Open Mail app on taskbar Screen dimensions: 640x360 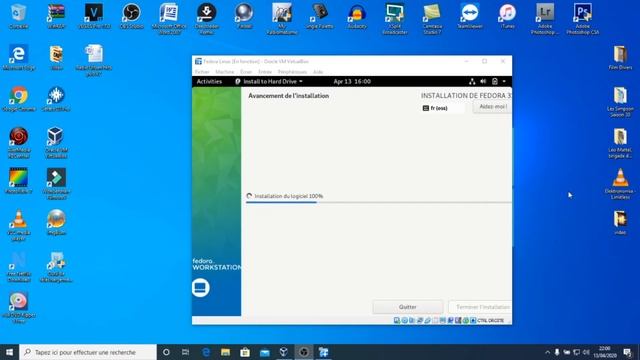point(264,352)
